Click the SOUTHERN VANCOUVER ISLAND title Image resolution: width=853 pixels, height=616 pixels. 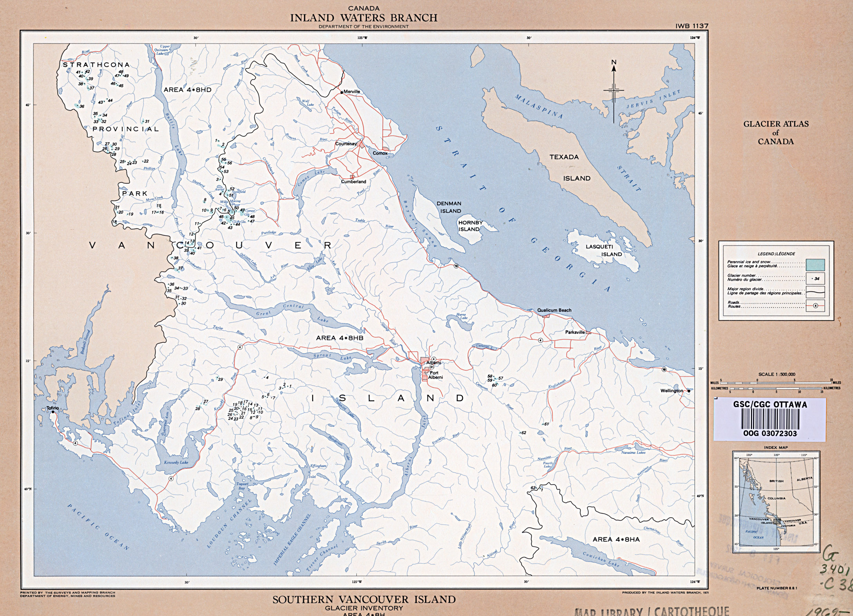(364, 600)
